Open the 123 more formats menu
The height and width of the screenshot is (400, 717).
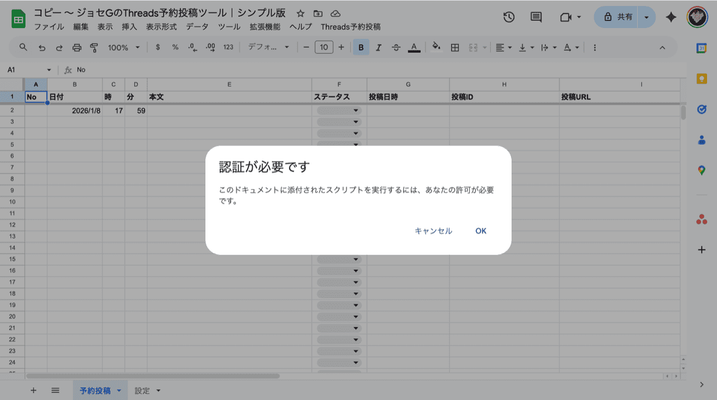(x=228, y=48)
